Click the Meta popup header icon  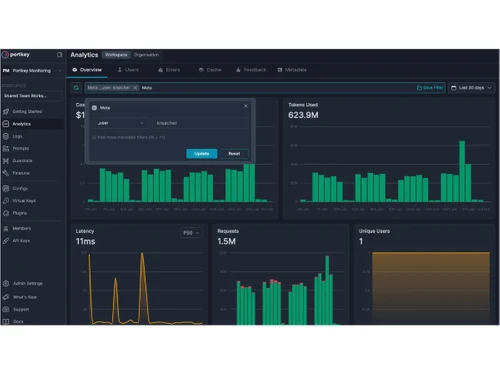pos(94,108)
